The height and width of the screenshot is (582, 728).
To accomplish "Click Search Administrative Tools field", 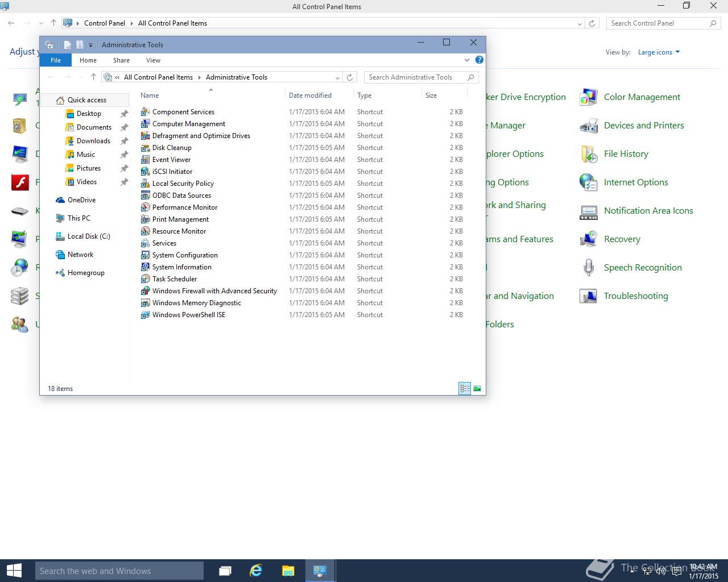I will pos(421,77).
